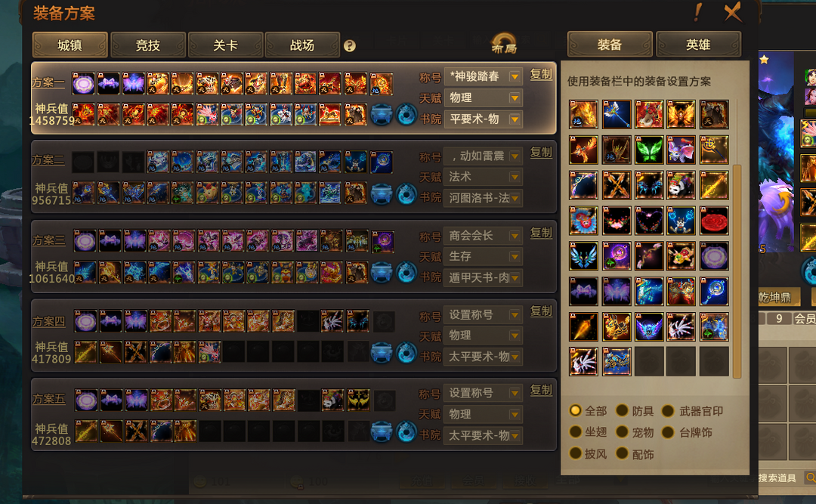
Task: Select the red rose accessory item
Action: [714, 221]
